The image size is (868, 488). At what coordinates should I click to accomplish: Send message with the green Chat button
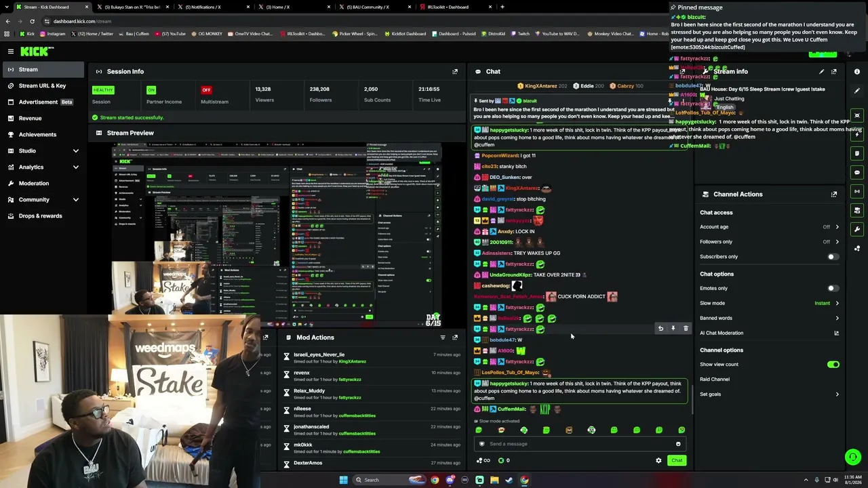(x=677, y=461)
